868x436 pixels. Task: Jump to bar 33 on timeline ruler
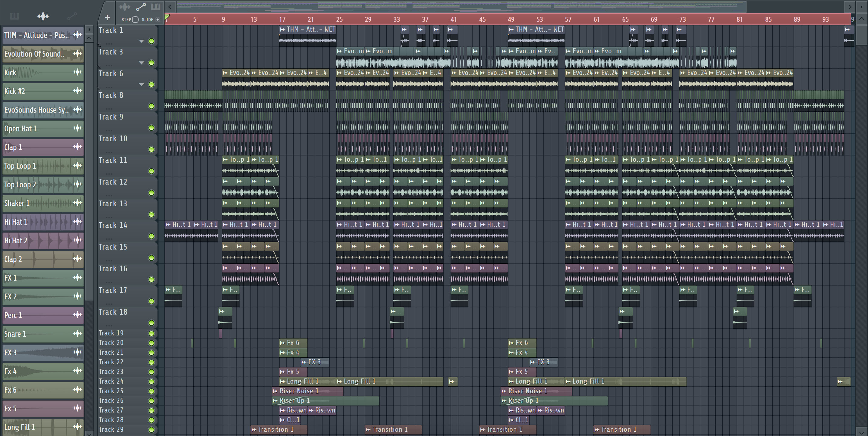tap(397, 20)
